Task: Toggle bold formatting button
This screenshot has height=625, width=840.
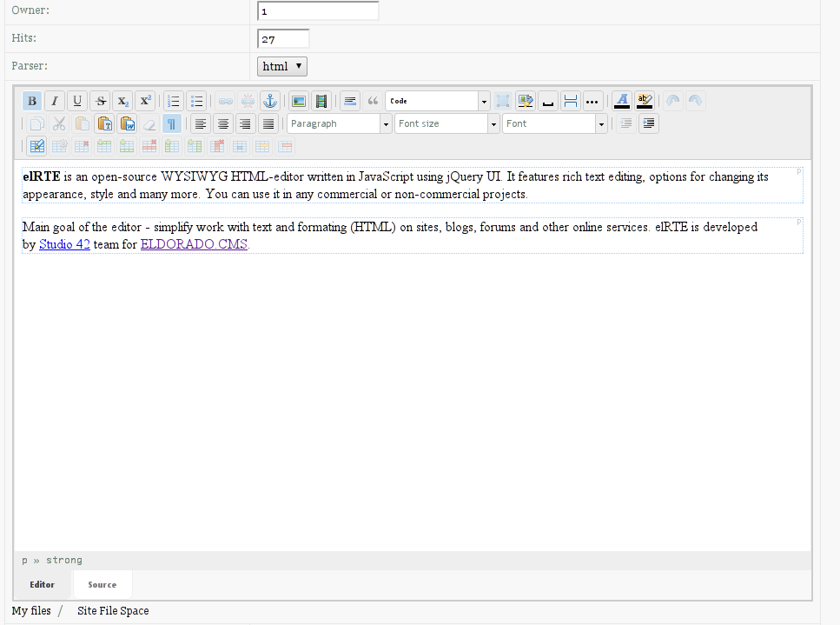Action: point(32,101)
